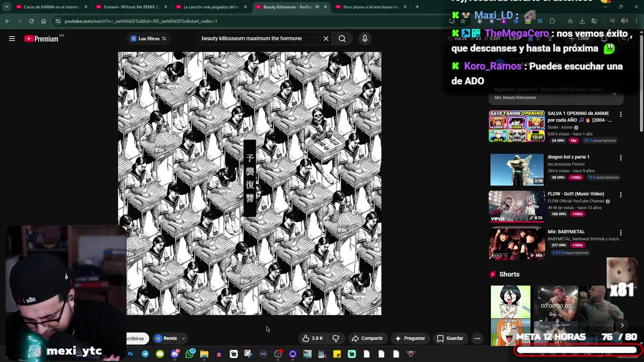Click the Remix button
The image size is (644, 362).
point(166,338)
